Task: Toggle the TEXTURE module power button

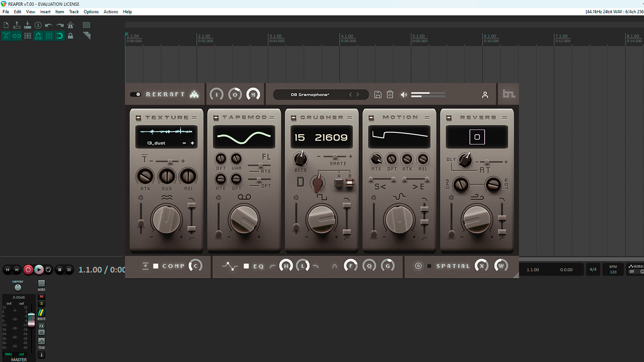Action: pyautogui.click(x=139, y=117)
